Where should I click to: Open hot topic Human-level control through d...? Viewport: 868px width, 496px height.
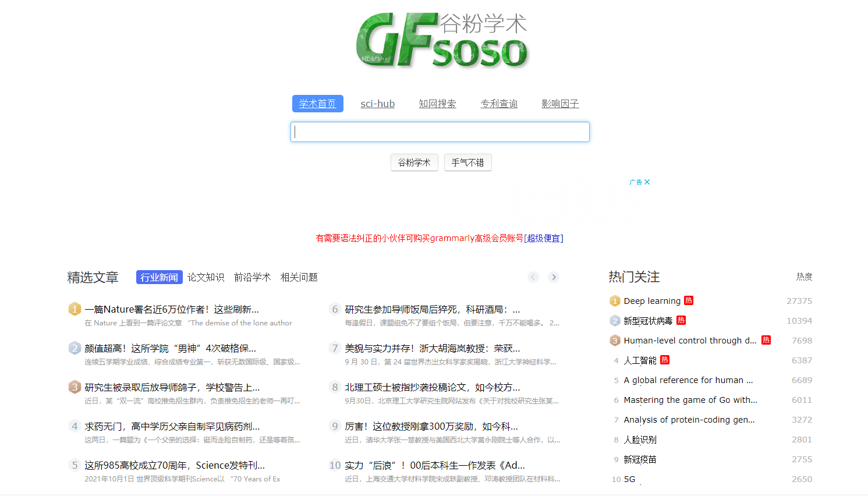pos(690,341)
